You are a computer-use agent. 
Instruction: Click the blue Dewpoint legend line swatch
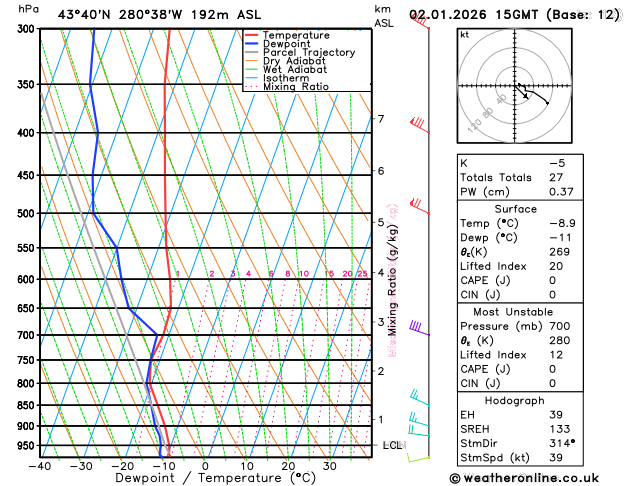(x=252, y=44)
